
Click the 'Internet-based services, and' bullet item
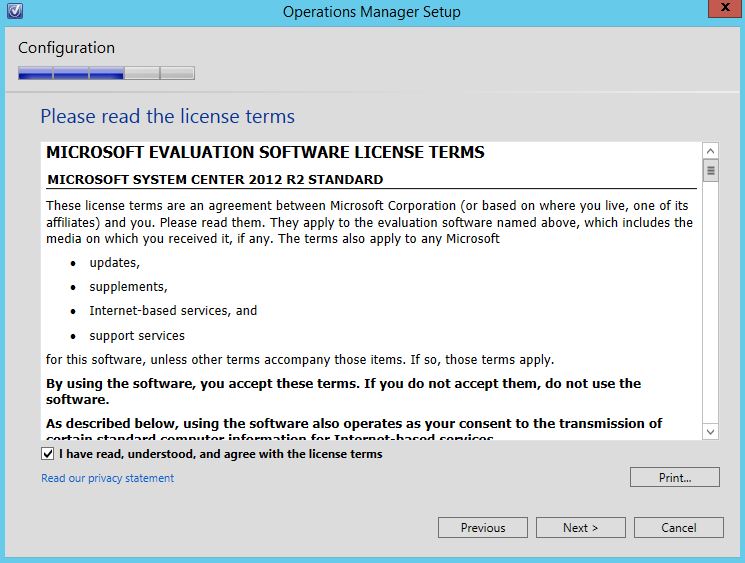tap(172, 311)
